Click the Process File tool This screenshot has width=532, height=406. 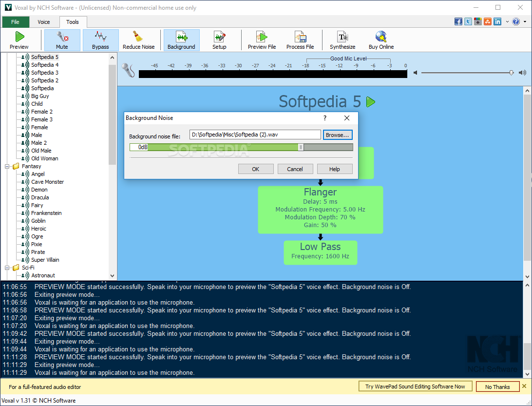300,40
